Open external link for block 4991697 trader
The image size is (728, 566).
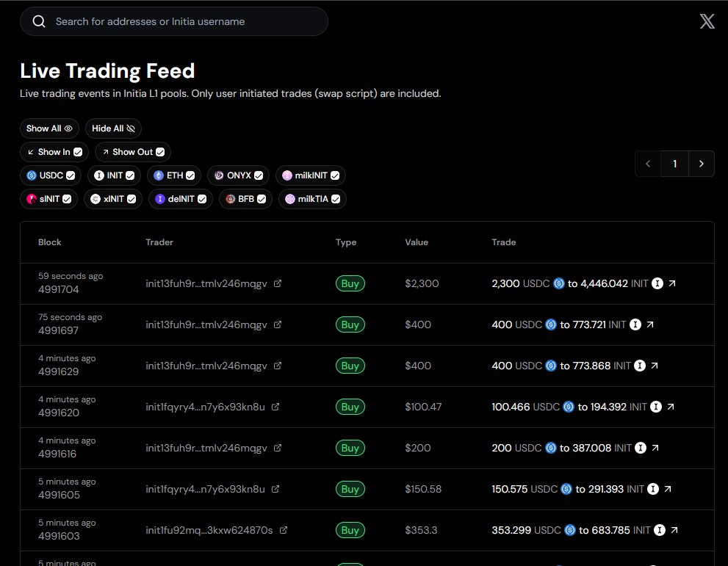[278, 324]
